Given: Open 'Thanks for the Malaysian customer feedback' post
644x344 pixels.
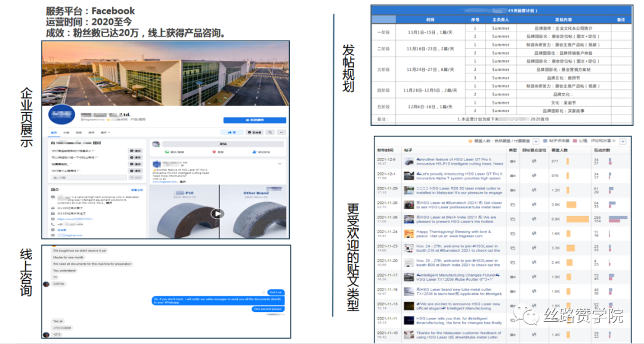Looking at the screenshot, I should click(x=459, y=335).
